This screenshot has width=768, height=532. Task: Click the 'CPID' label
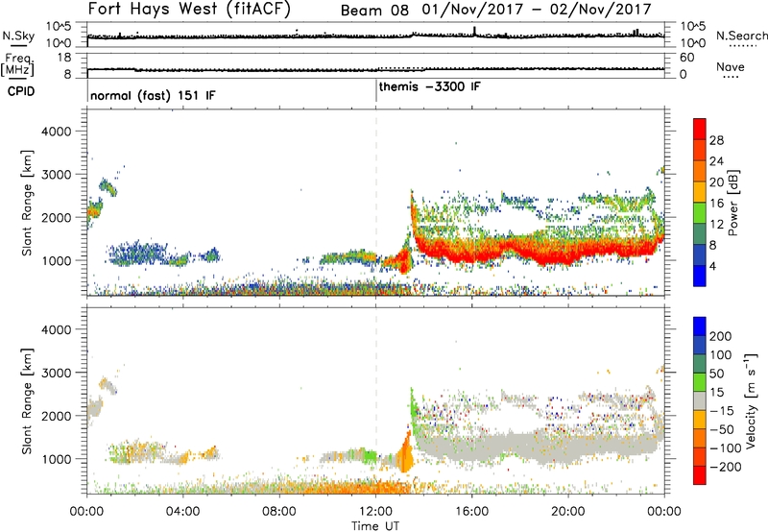click(x=21, y=91)
